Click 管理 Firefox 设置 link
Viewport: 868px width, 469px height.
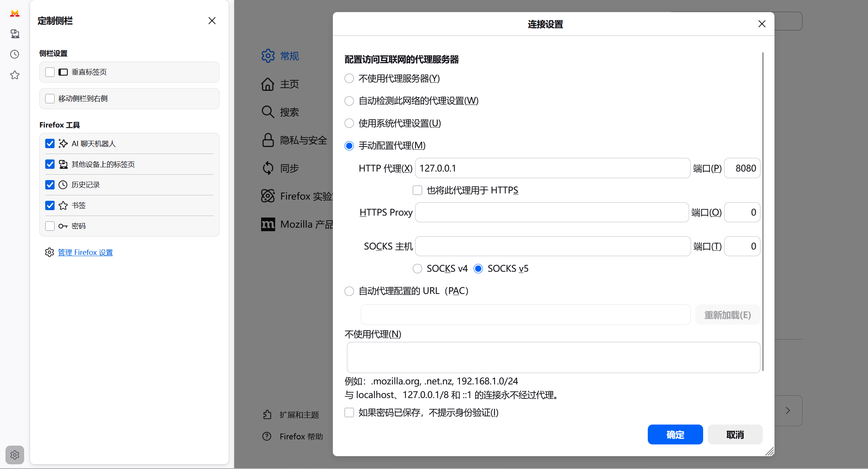(x=85, y=253)
